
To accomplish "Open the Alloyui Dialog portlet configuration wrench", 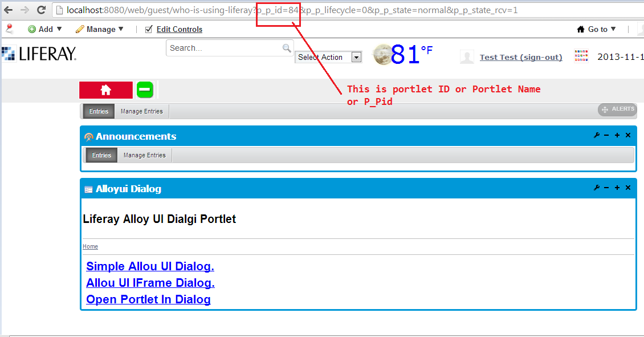I will point(597,187).
